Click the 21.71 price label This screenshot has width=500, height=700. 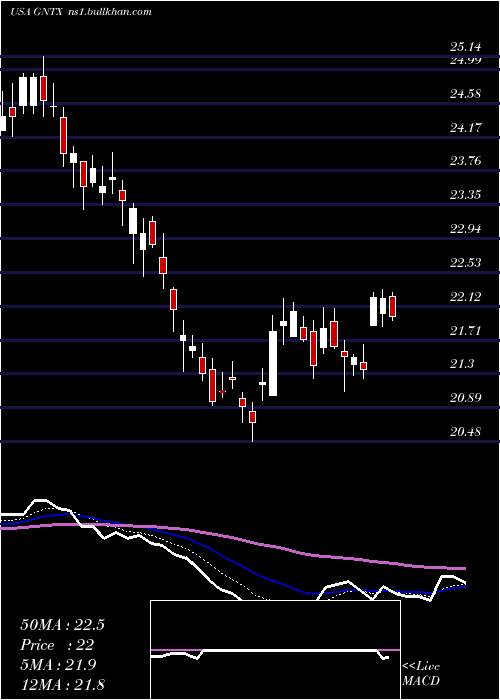(465, 330)
